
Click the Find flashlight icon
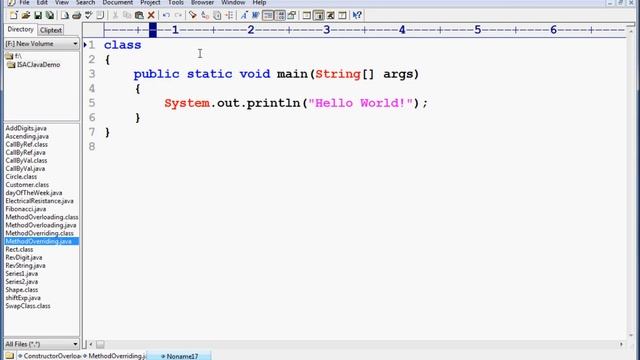tap(193, 16)
